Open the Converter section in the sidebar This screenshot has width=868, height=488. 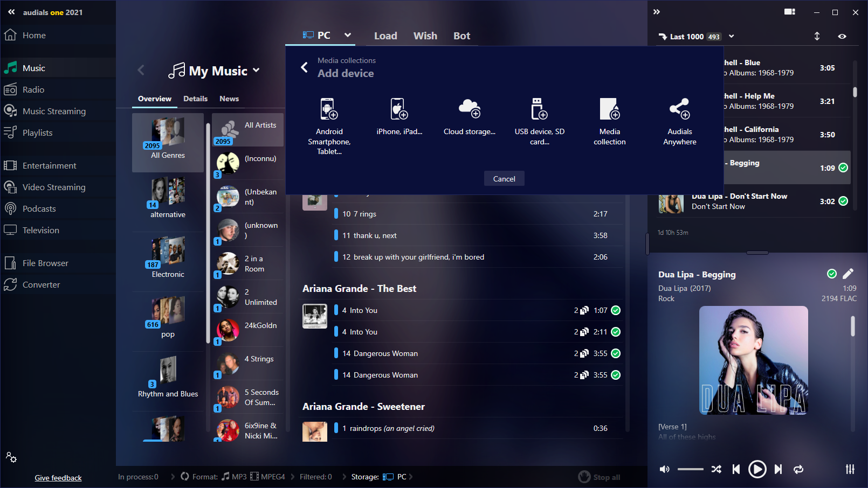click(41, 285)
